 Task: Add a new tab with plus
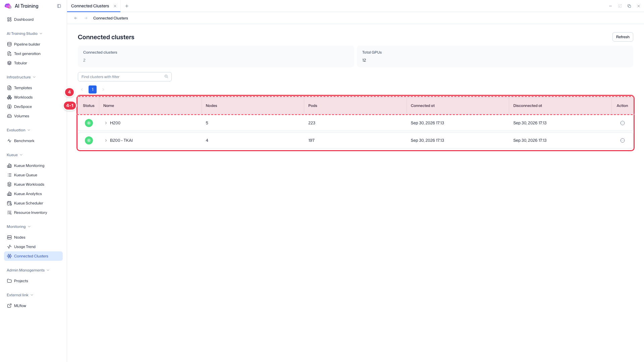pyautogui.click(x=127, y=6)
